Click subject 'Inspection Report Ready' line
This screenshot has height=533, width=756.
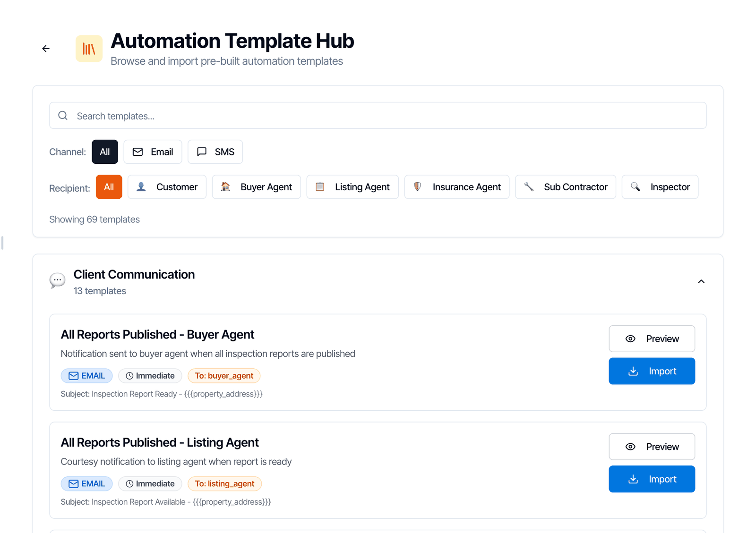click(162, 394)
